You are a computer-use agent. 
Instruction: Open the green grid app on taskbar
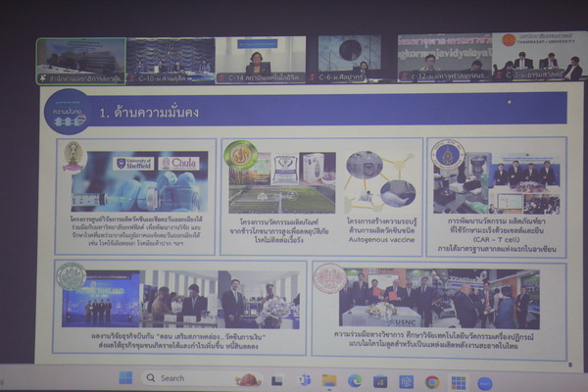click(x=459, y=383)
